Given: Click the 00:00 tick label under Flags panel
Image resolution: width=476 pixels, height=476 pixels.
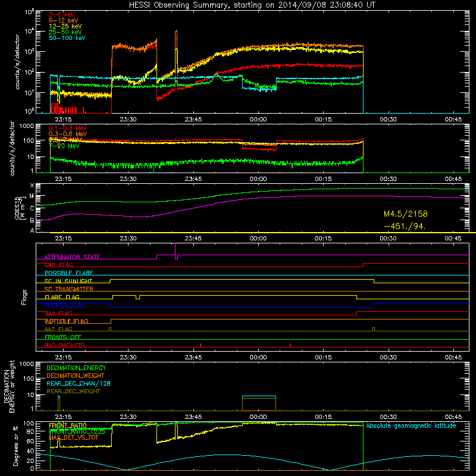Looking at the screenshot, I should (258, 358).
